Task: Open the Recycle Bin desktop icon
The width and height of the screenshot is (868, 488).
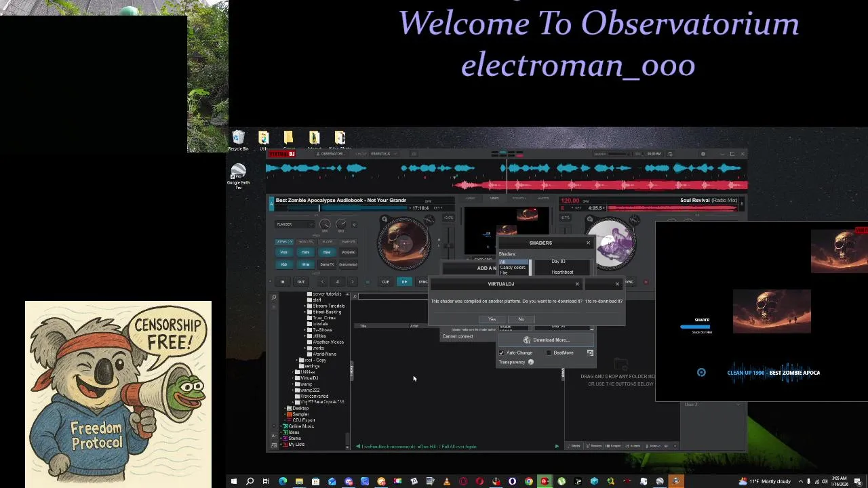Action: tap(238, 141)
